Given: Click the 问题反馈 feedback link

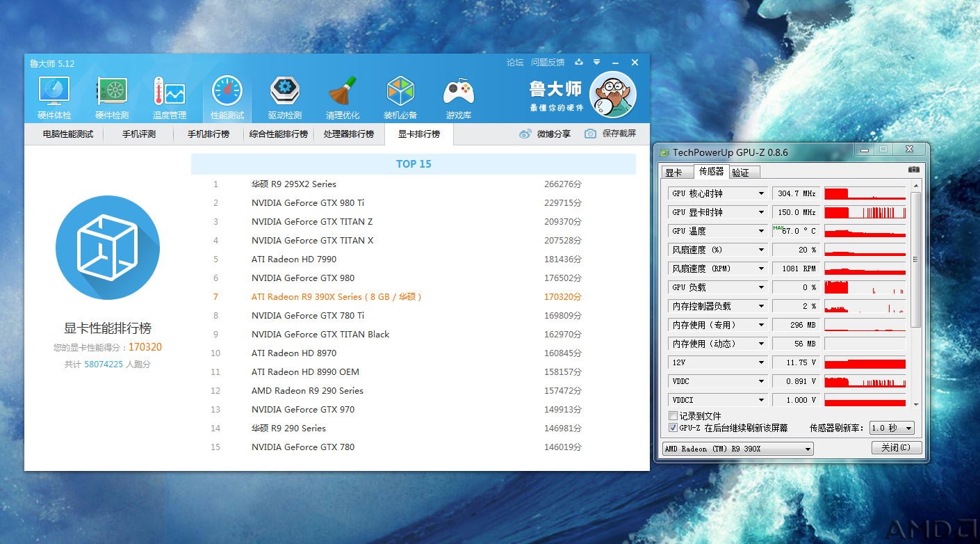Looking at the screenshot, I should (548, 63).
